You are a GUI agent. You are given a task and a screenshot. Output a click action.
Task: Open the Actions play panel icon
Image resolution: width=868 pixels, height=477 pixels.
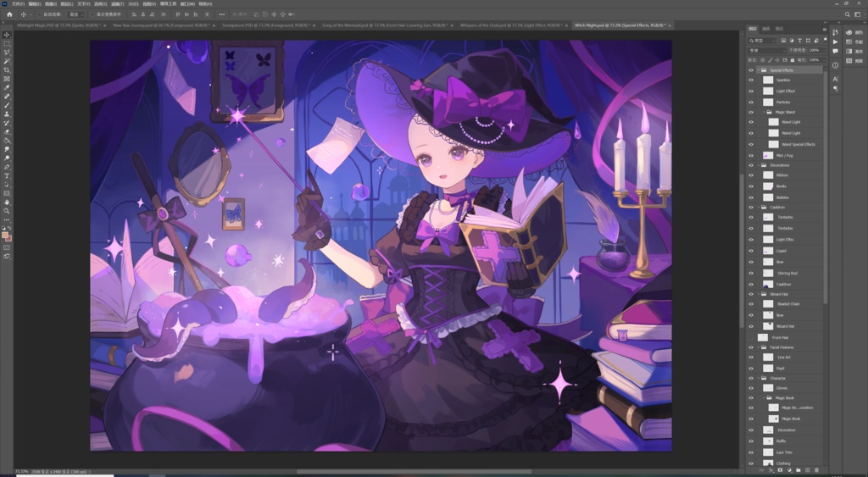[x=835, y=42]
